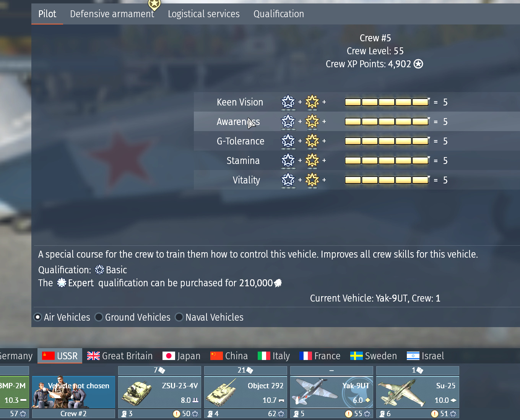This screenshot has width=520, height=420.
Task: Click the blue star icon for Keen Vision
Action: click(288, 102)
